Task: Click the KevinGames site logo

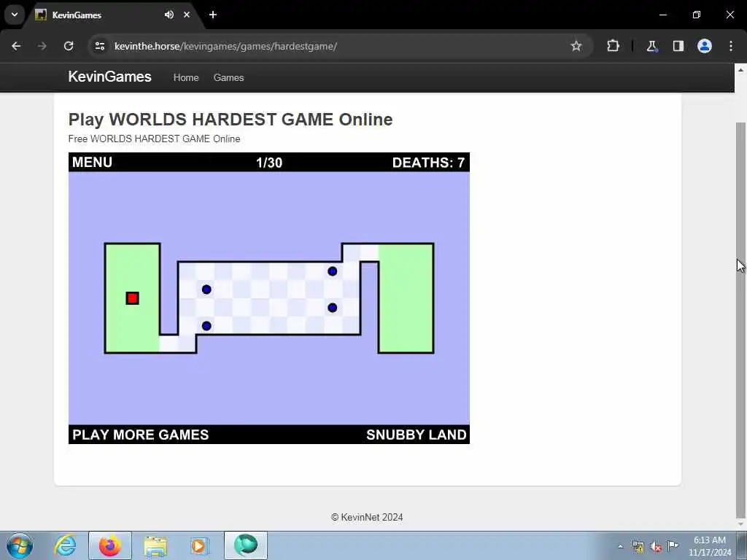Action: tap(109, 77)
